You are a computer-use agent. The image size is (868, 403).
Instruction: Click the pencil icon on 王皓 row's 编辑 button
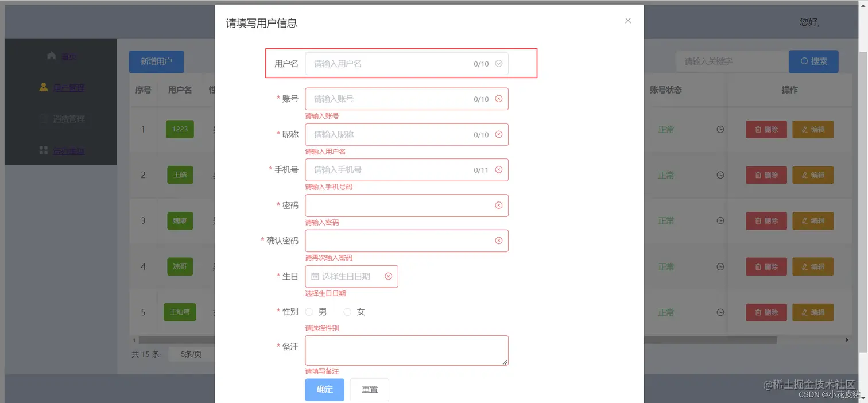(x=805, y=175)
